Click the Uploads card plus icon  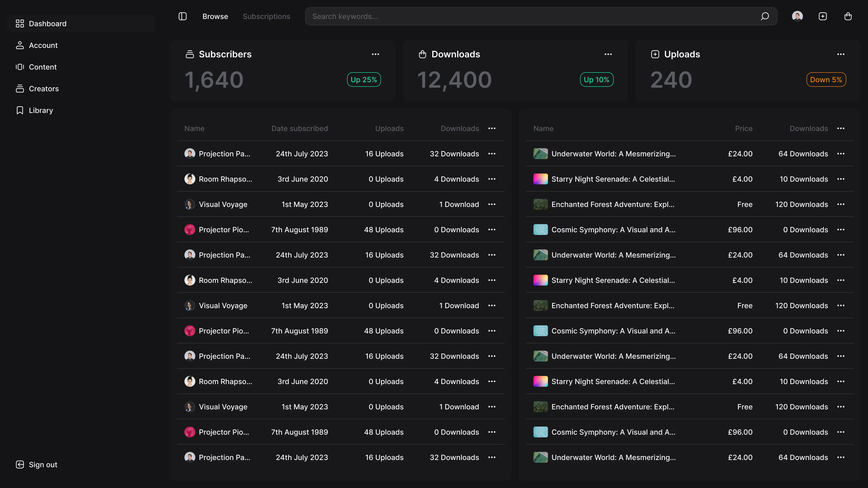coord(655,54)
